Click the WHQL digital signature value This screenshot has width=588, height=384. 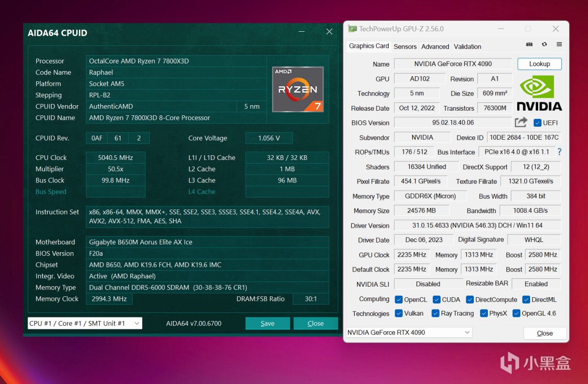[534, 240]
